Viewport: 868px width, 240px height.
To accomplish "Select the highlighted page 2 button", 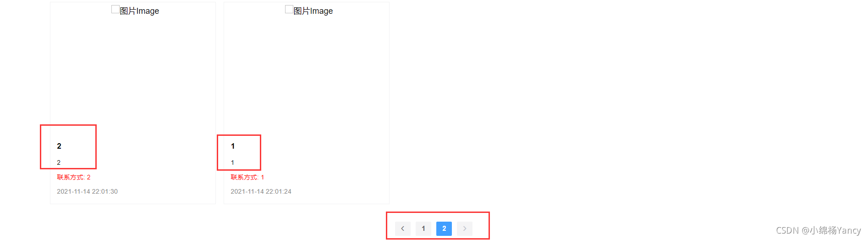I will [x=444, y=229].
